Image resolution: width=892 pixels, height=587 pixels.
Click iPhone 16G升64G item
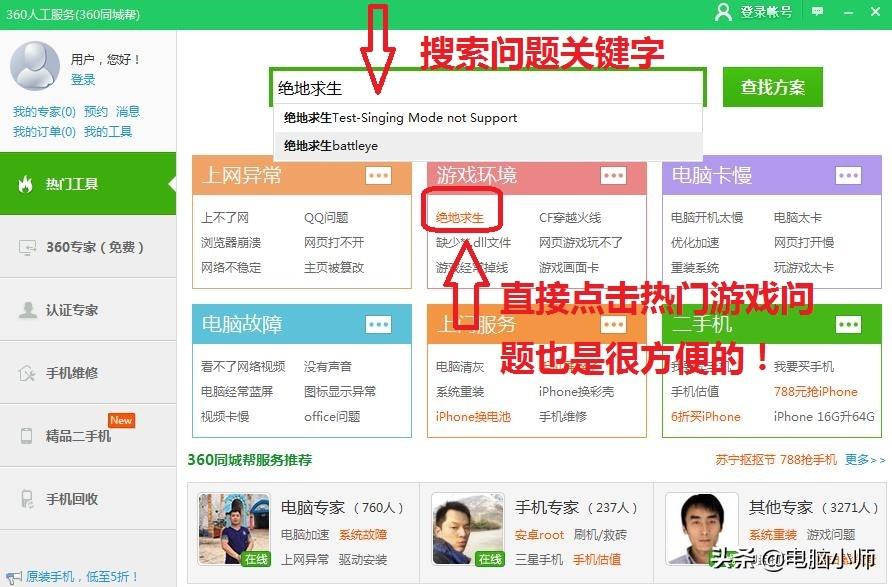(824, 417)
